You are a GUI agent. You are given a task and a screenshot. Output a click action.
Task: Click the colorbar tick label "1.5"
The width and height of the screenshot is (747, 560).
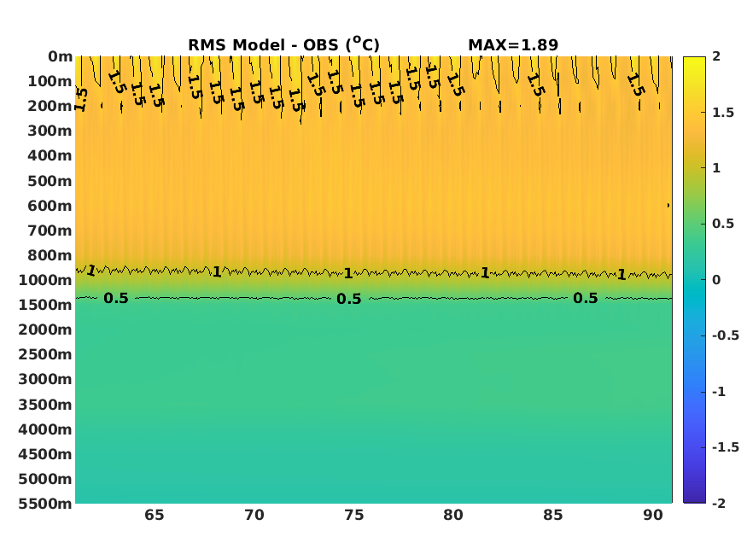coord(723,113)
